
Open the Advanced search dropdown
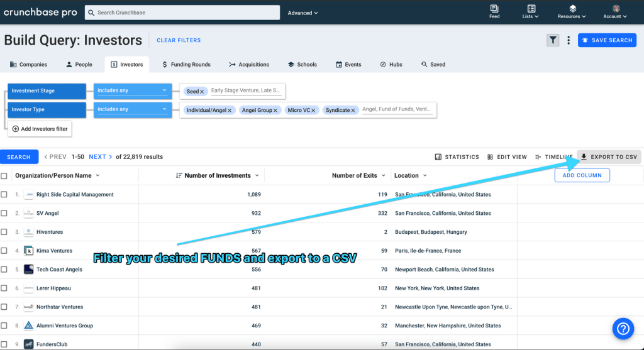click(303, 13)
